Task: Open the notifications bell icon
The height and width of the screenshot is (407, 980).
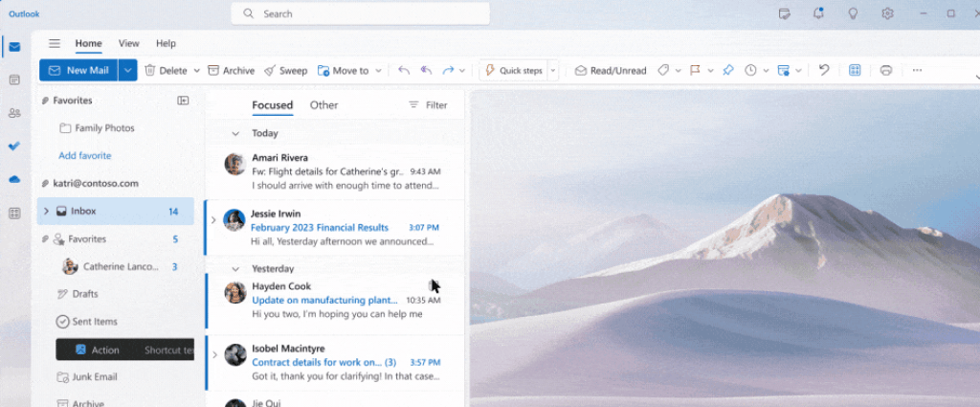Action: click(x=818, y=13)
